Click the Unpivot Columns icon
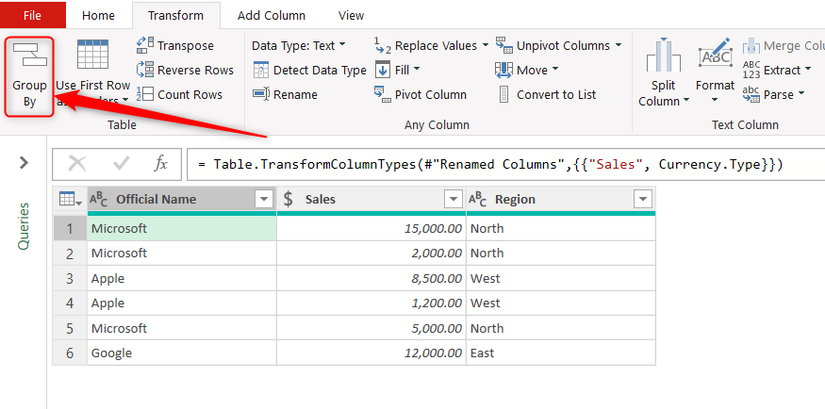Image resolution: width=825 pixels, height=409 pixels. point(505,45)
